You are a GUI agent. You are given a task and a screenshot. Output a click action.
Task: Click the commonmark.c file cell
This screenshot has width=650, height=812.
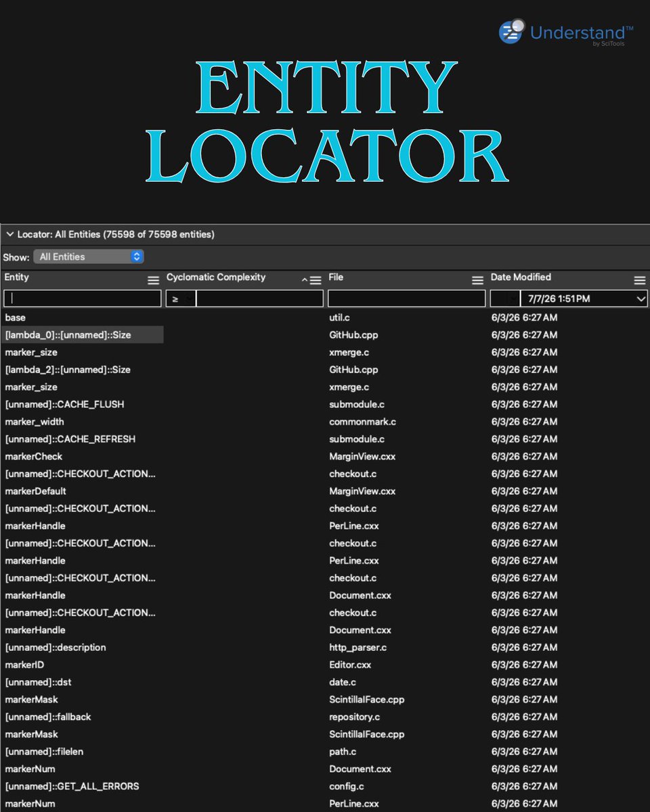(x=362, y=422)
